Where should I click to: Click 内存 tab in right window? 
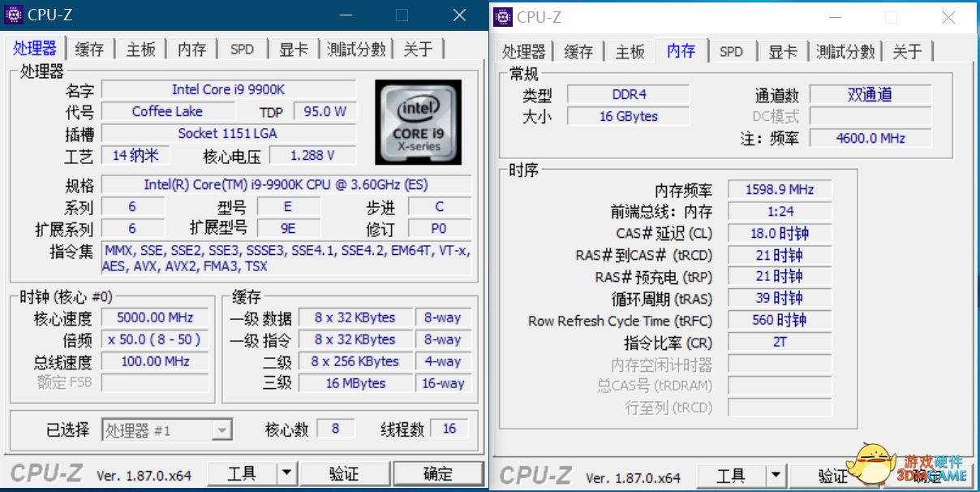[x=681, y=50]
